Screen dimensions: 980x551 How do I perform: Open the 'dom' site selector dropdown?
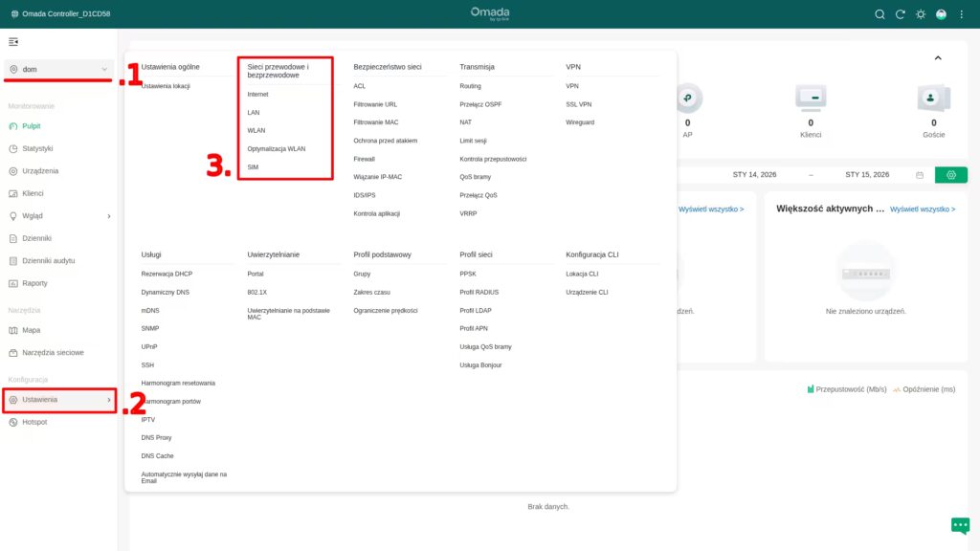[x=57, y=69]
